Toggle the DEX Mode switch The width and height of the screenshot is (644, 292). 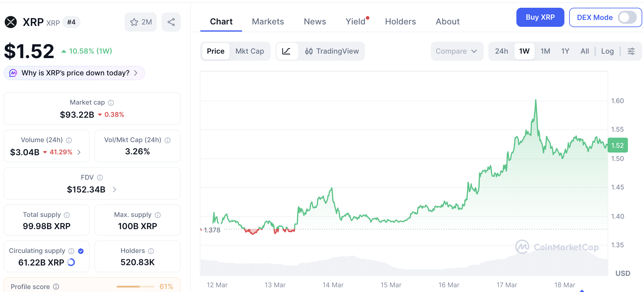[627, 17]
